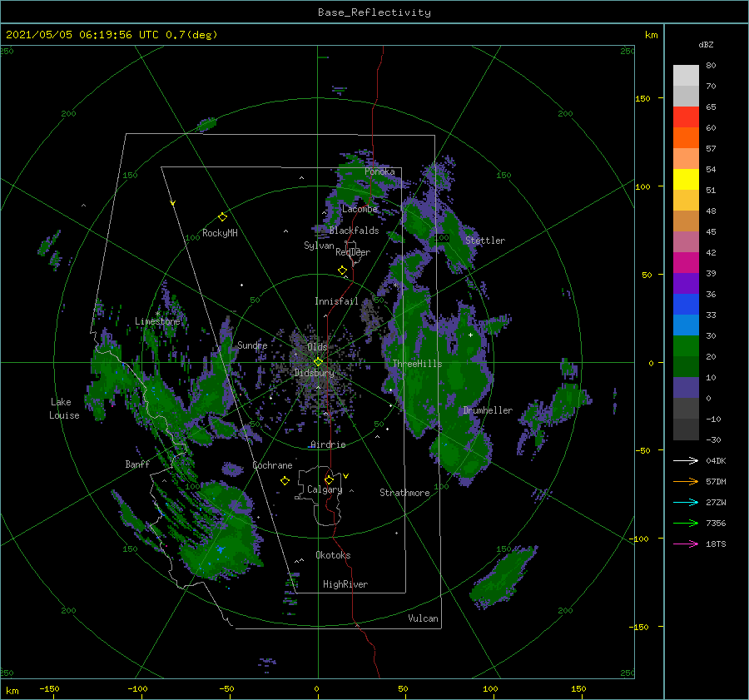749x700 pixels.
Task: Click the Airdrie town label
Action: click(x=328, y=444)
